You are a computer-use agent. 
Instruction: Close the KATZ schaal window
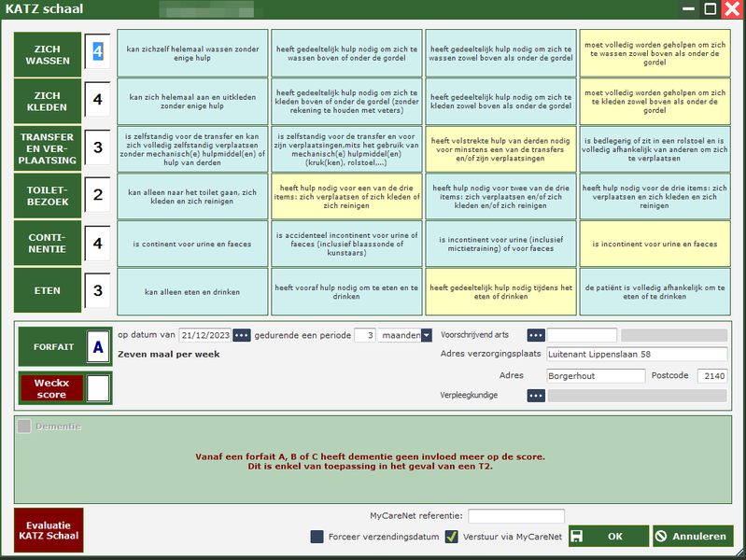[x=732, y=9]
